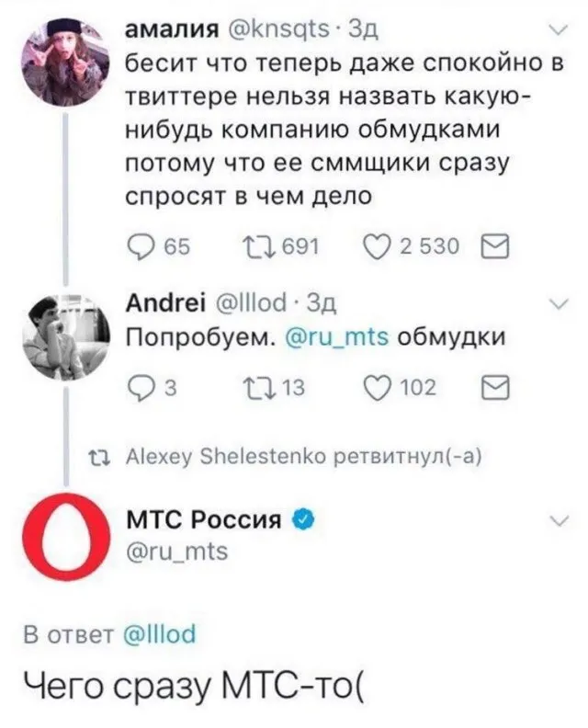Open options chevron for МТС Россия tweet
588x728 pixels.
point(556,520)
